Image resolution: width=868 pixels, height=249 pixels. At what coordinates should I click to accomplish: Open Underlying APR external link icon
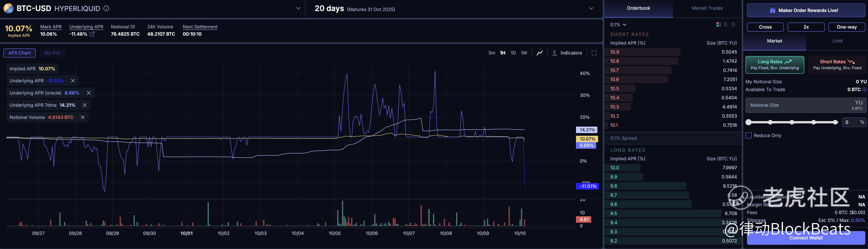click(92, 34)
